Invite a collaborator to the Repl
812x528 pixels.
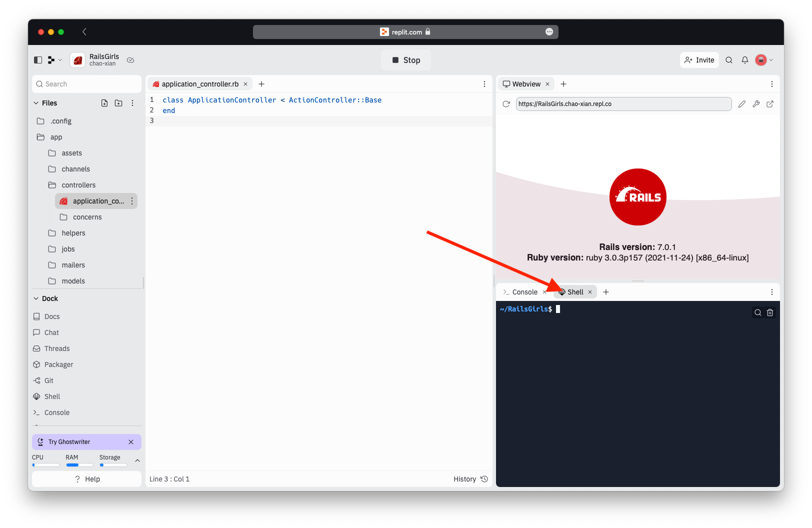(699, 59)
